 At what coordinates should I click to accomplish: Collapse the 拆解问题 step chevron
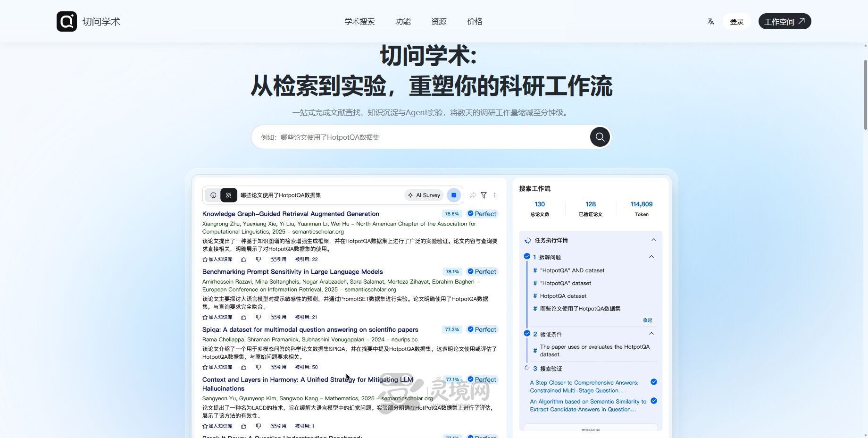(651, 257)
